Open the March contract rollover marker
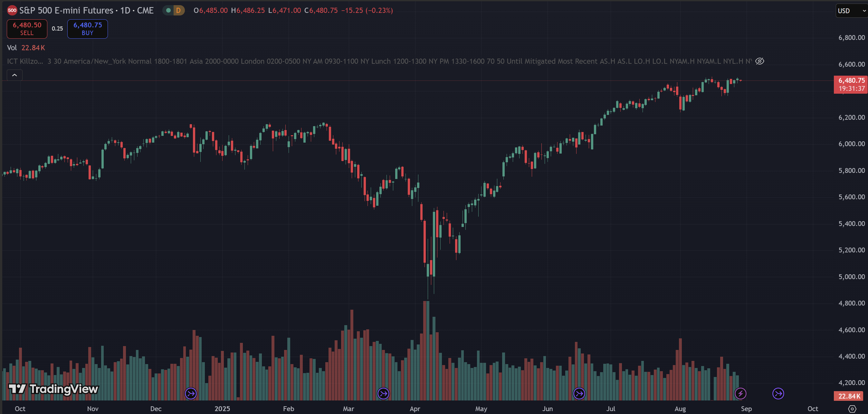Viewport: 868px width, 414px height. tap(383, 393)
